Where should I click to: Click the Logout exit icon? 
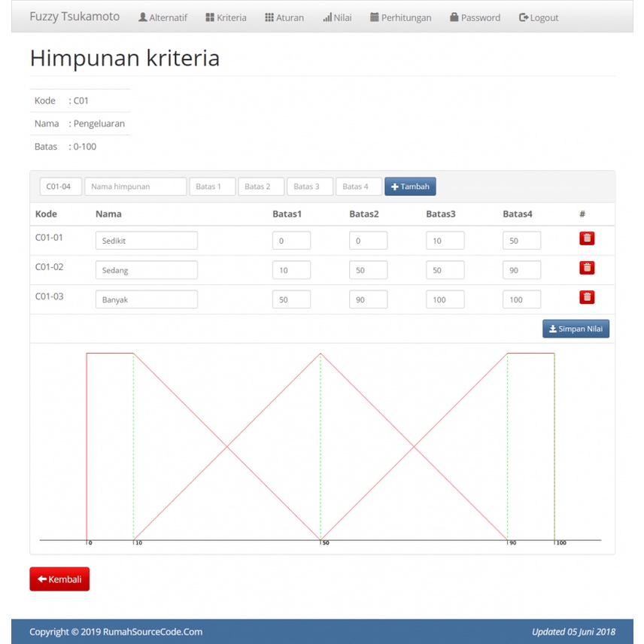click(x=522, y=17)
